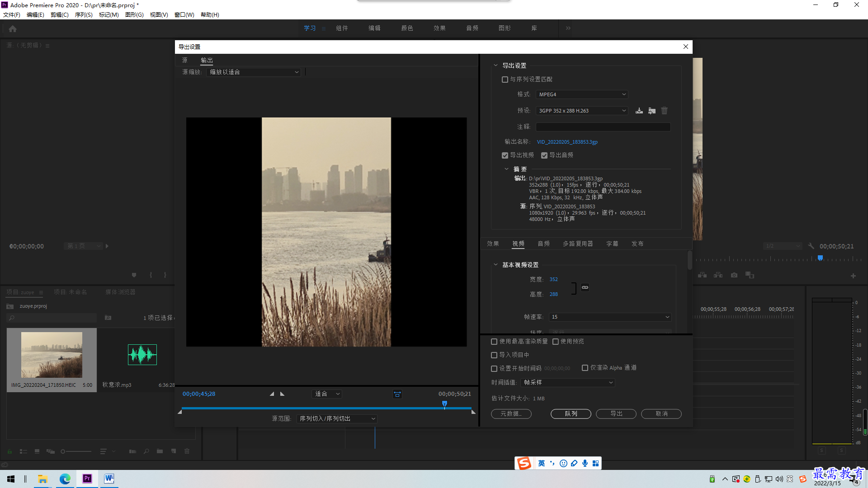Screen dimensions: 868x488
Task: Open the 源范围 dropdown
Action: 337,419
